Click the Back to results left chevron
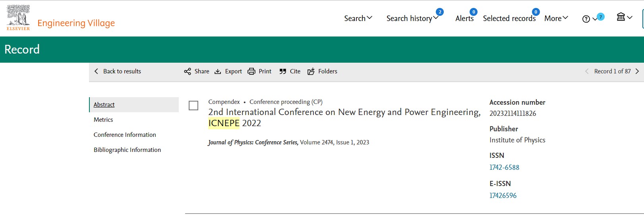 pyautogui.click(x=96, y=71)
